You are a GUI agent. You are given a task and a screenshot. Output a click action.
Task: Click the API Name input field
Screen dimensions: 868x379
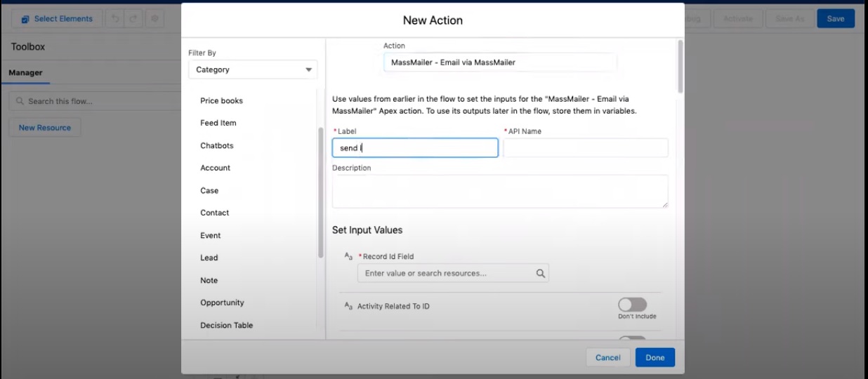(586, 148)
